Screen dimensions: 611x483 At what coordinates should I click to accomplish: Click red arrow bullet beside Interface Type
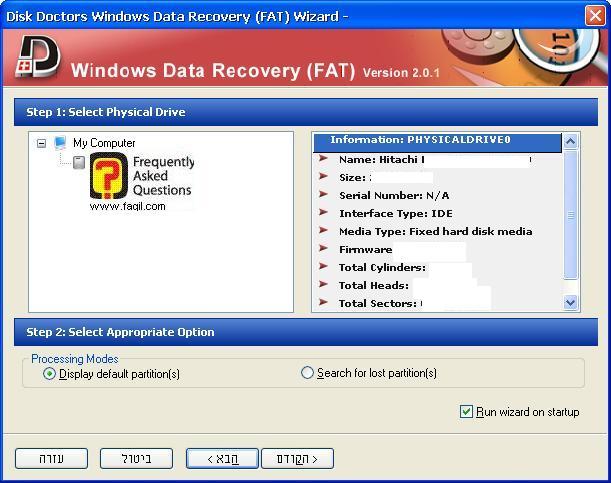(x=323, y=212)
